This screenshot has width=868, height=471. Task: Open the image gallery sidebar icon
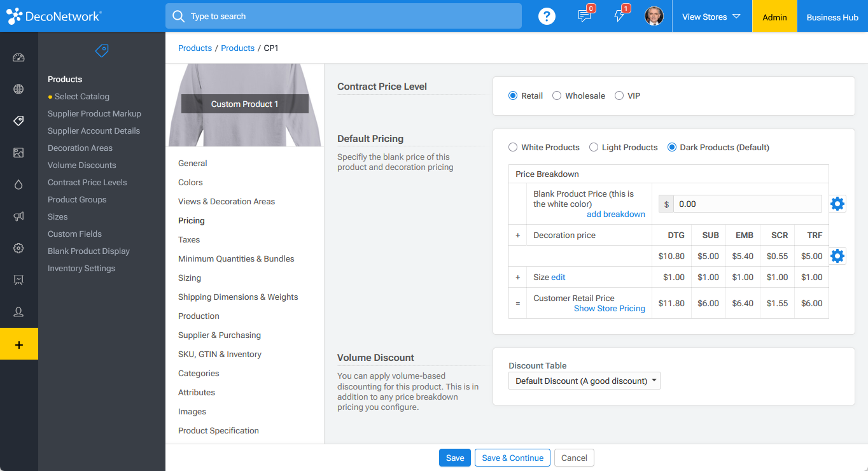coord(18,153)
